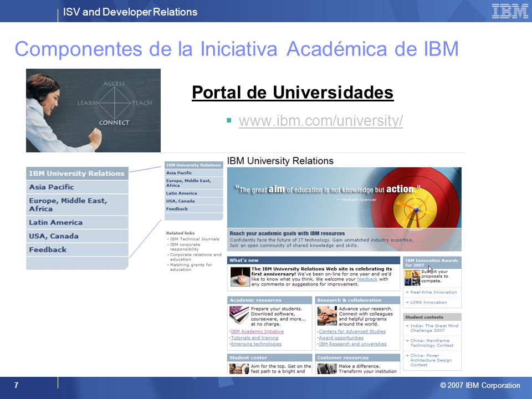Open China: Power Architecture Design Contest link
This screenshot has width=532, height=399.
pyautogui.click(x=431, y=360)
